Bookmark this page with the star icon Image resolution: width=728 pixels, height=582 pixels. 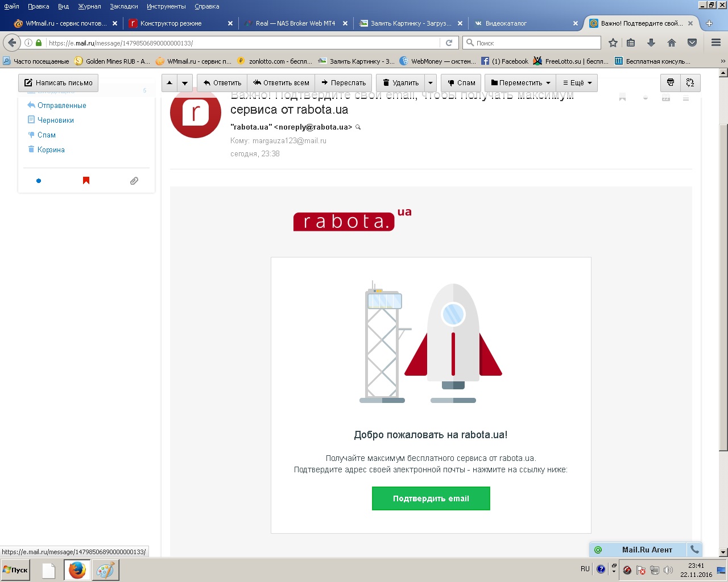click(613, 43)
